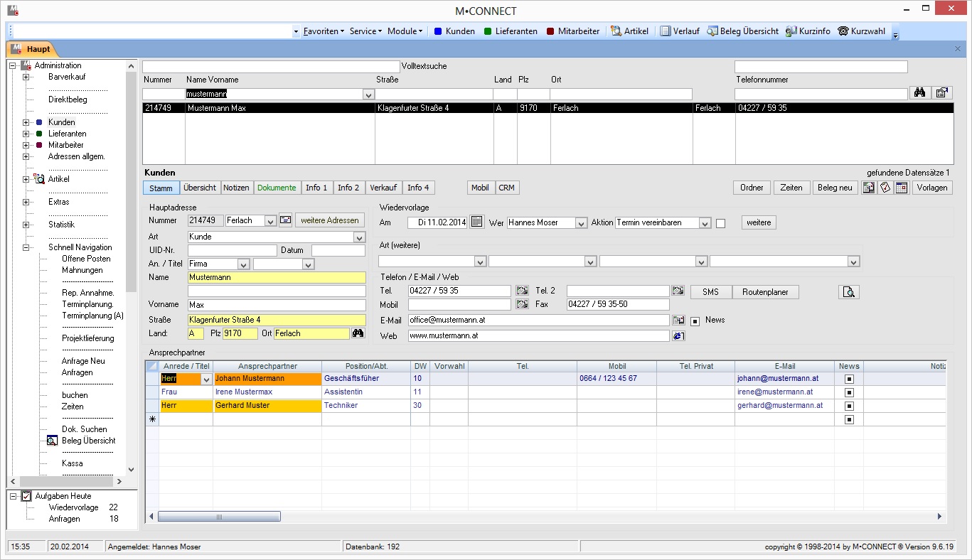The width and height of the screenshot is (972, 560).
Task: Click the binoculars search icon beside Telefonnummer
Action: point(919,93)
